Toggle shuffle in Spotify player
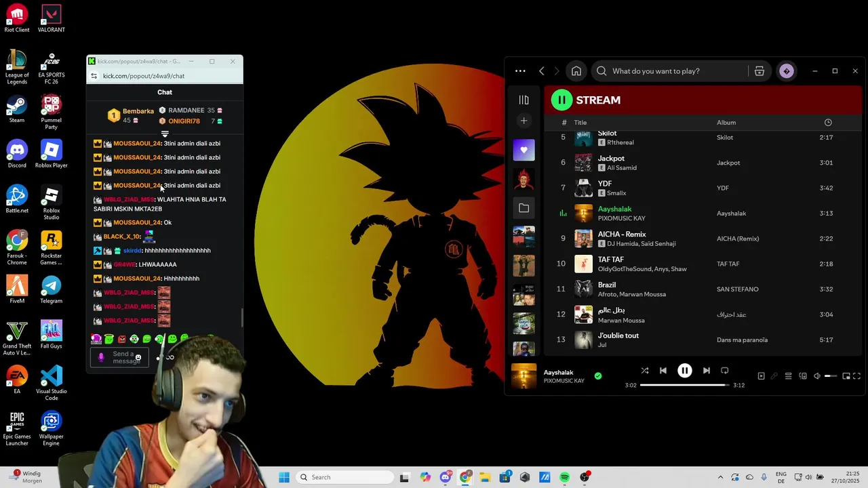 645,371
